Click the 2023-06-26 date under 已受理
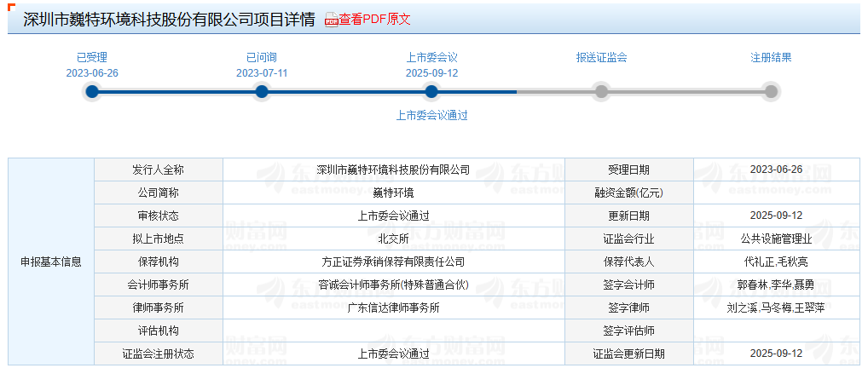 tap(92, 73)
